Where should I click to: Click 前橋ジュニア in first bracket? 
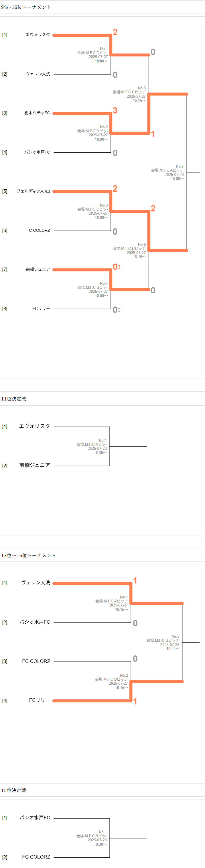point(38,269)
